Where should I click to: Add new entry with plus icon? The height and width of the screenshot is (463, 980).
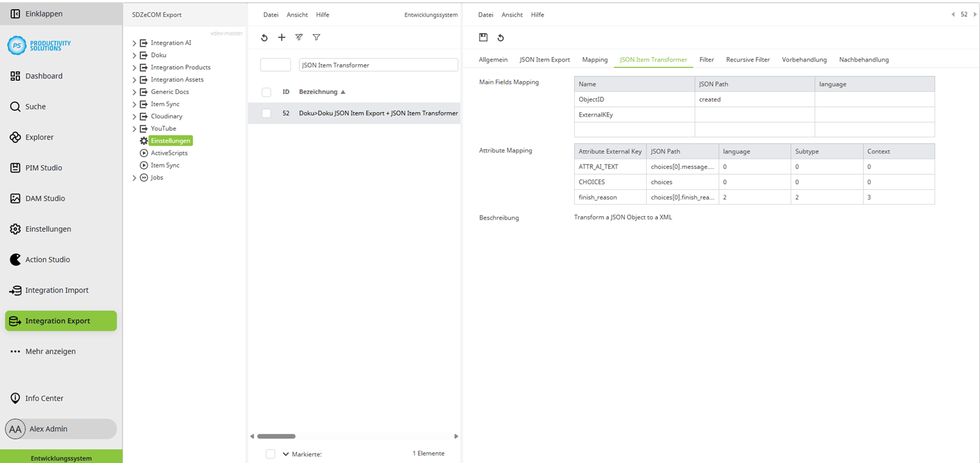click(281, 38)
